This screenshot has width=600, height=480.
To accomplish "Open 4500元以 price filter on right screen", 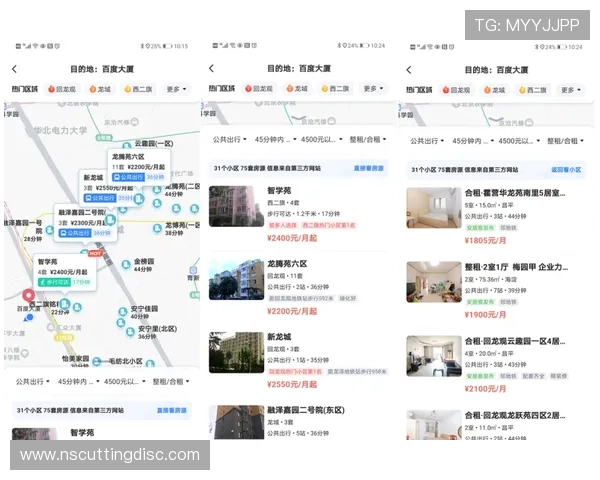I will (x=519, y=141).
